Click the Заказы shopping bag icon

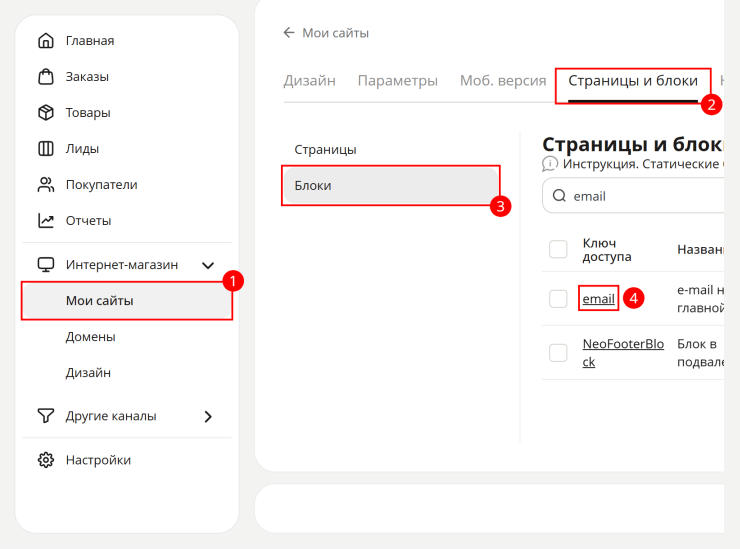(46, 76)
